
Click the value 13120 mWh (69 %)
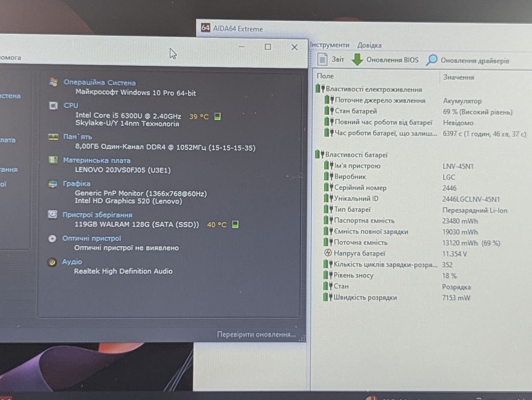[x=471, y=243]
